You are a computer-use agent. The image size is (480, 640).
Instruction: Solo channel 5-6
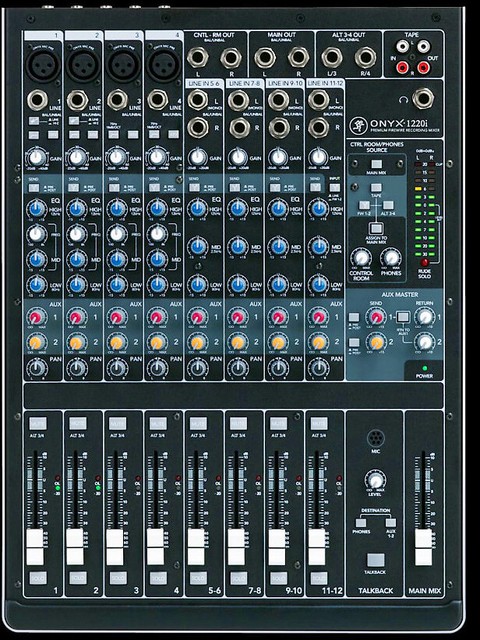198,578
